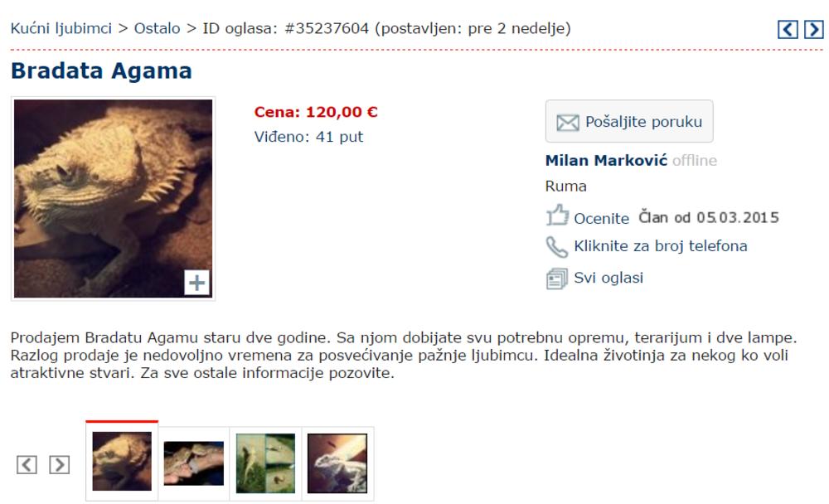This screenshot has height=504, width=829.
Task: Click the phone handset icon
Action: (557, 246)
